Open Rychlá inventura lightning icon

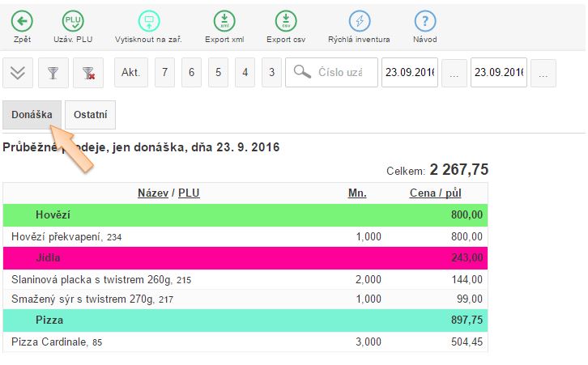(360, 21)
